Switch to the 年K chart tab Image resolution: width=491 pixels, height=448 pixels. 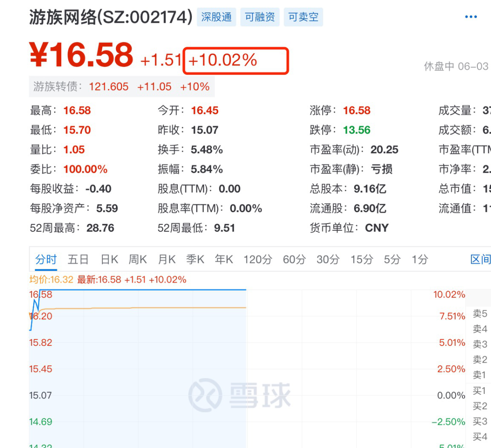pos(224,259)
